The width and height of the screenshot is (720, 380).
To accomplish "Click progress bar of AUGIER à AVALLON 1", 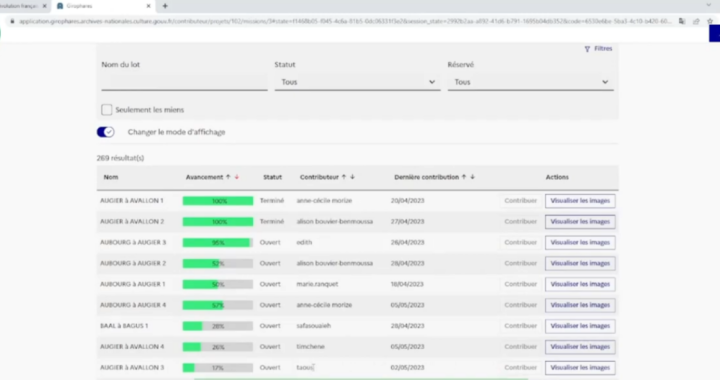I will (218, 201).
